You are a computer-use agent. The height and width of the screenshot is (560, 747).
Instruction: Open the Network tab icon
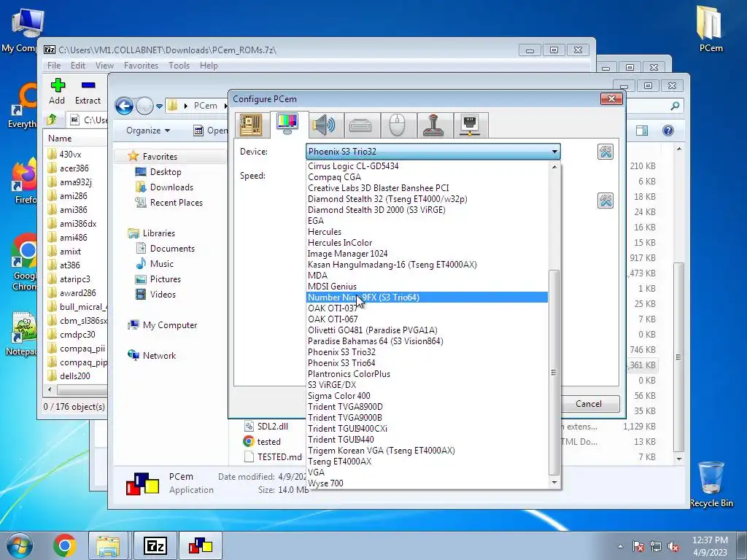(x=471, y=125)
